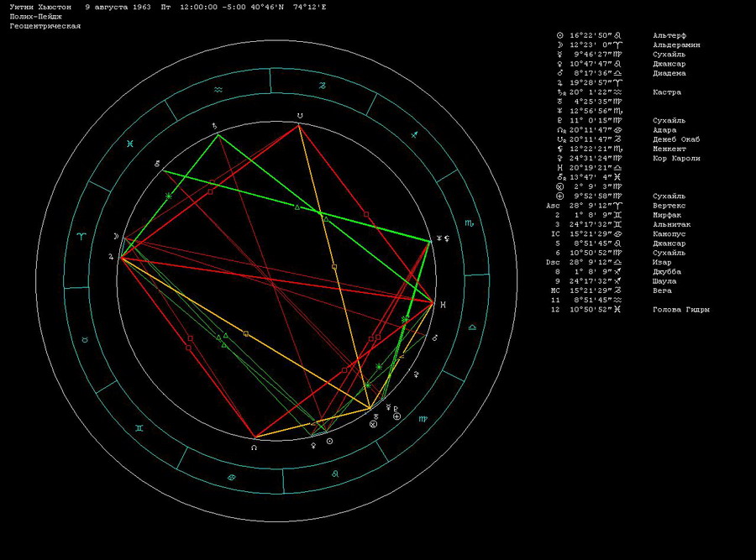Screen dimensions: 756x560
Task: Select 'Вега' in the MC row
Action: pos(662,290)
